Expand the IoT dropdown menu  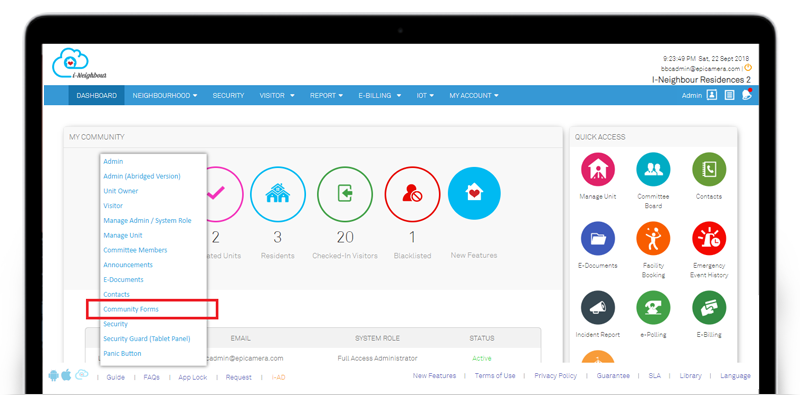(425, 95)
